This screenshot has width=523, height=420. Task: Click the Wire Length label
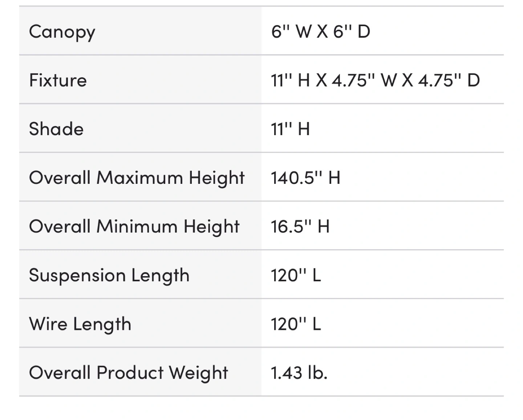(x=80, y=324)
